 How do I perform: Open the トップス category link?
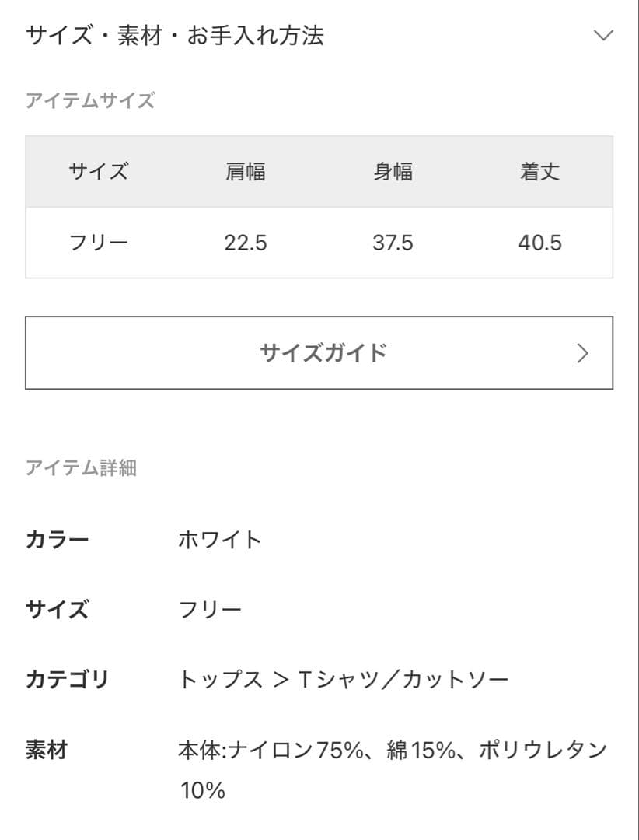click(221, 680)
